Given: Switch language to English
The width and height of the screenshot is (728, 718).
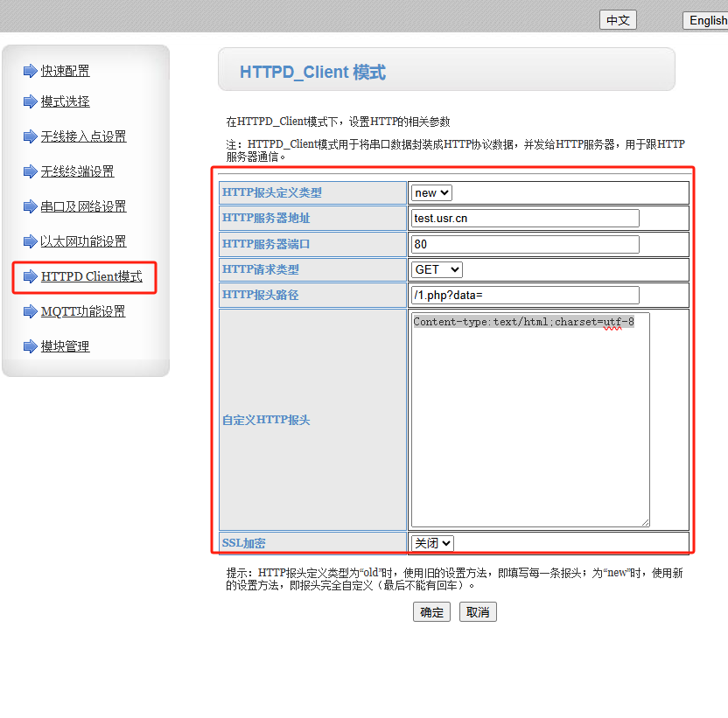Looking at the screenshot, I should click(706, 20).
